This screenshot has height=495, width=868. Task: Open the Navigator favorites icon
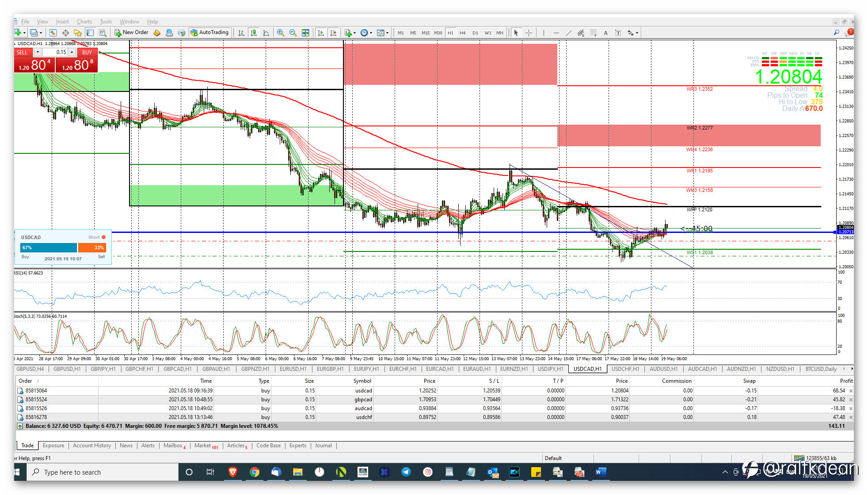[78, 33]
